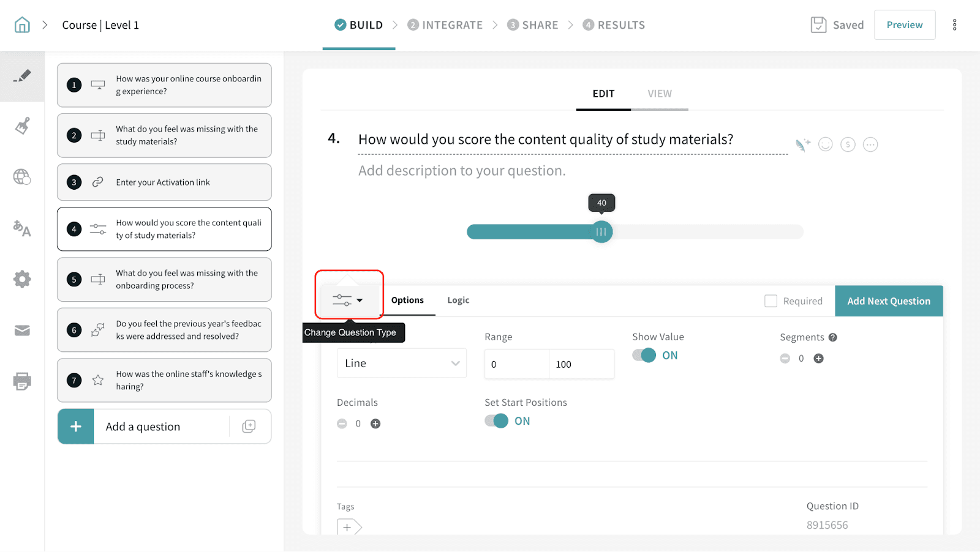Click the home icon in breadcrumb
980x552 pixels.
[x=22, y=25]
